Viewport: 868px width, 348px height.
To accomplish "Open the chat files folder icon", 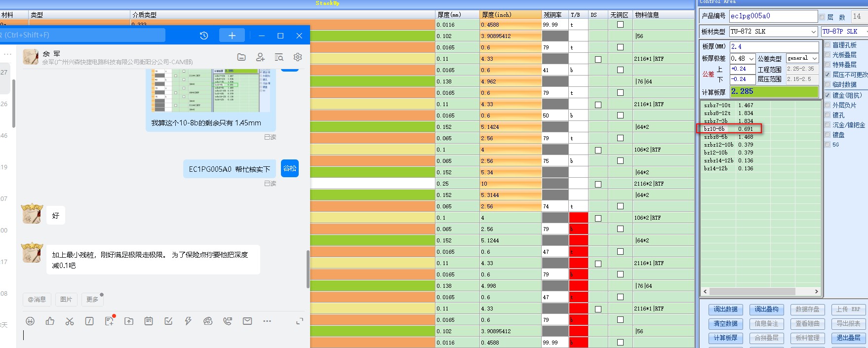I will click(x=241, y=57).
